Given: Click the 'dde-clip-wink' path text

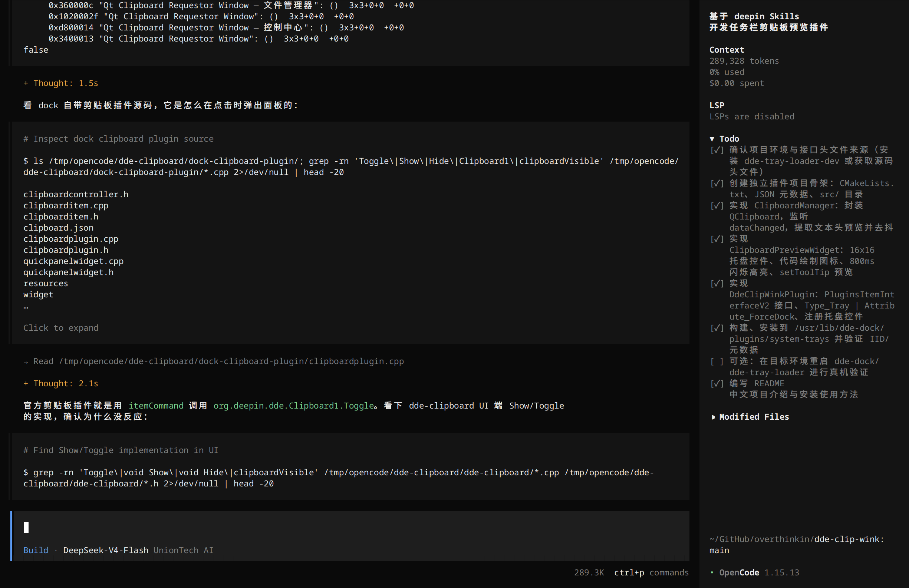Looking at the screenshot, I should pyautogui.click(x=847, y=539).
